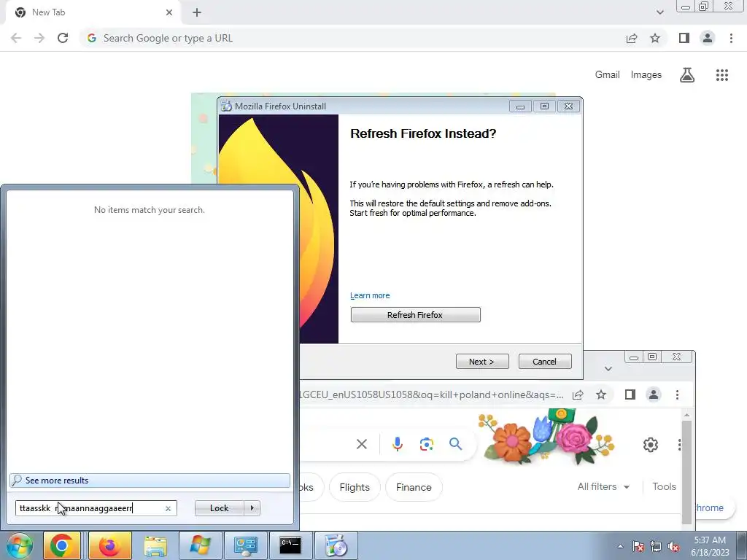Open the side panel in the front Chrome window
The height and width of the screenshot is (560, 747).
pos(684,38)
